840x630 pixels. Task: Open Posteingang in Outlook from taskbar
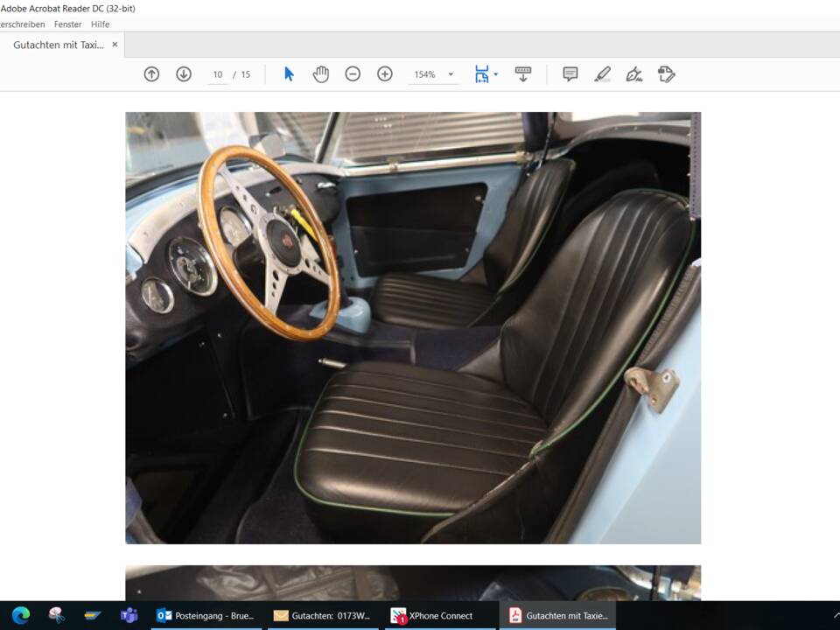point(207,615)
